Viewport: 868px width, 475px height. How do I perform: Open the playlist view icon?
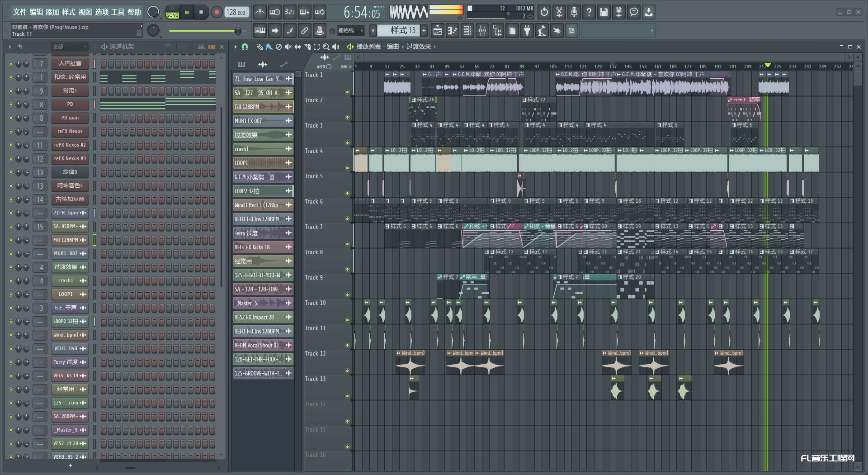pyautogui.click(x=438, y=31)
